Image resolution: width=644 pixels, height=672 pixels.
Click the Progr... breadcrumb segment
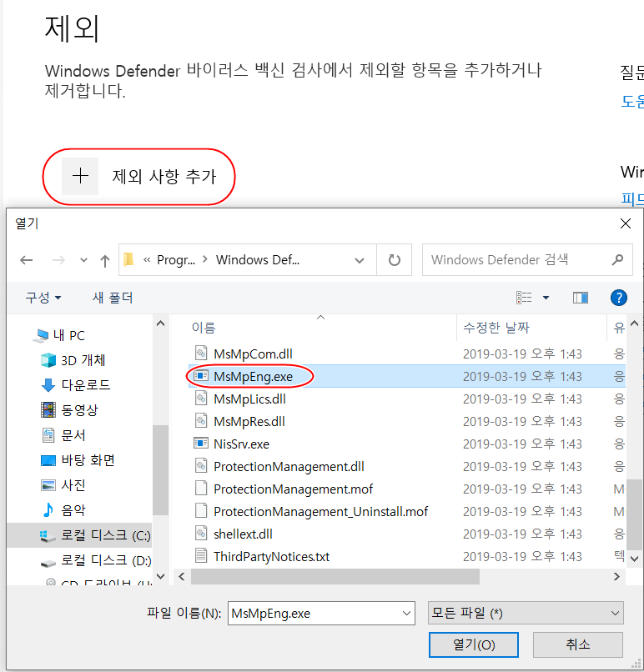pos(176,260)
